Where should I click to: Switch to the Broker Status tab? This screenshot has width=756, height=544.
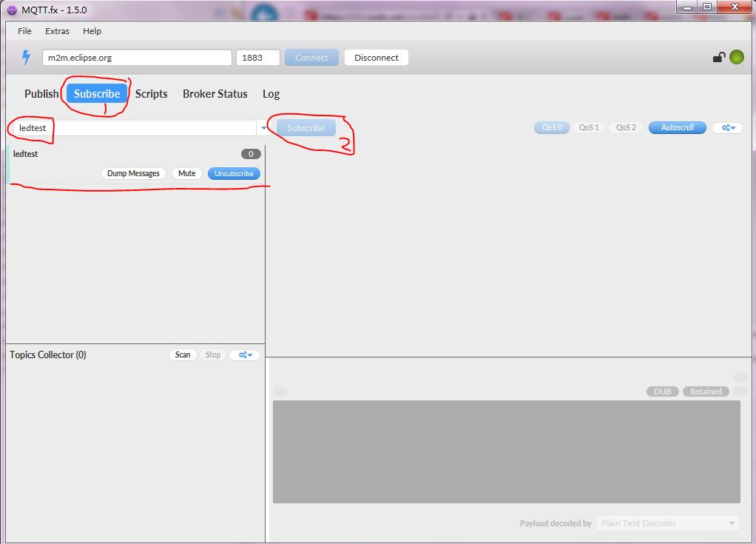coord(215,93)
